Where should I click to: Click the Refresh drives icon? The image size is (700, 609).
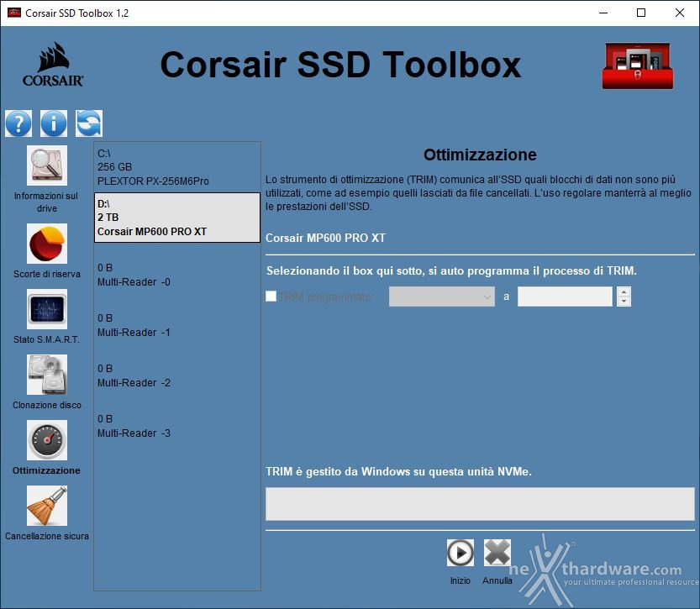tap(89, 123)
